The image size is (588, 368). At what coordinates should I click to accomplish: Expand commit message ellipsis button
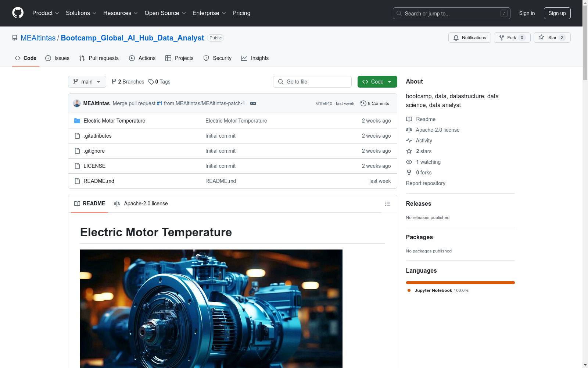pyautogui.click(x=253, y=103)
